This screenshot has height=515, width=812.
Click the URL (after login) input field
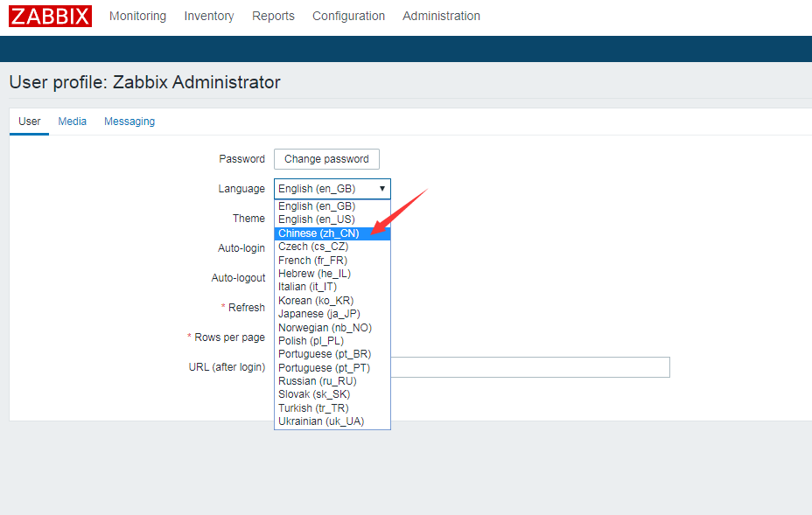coord(530,367)
